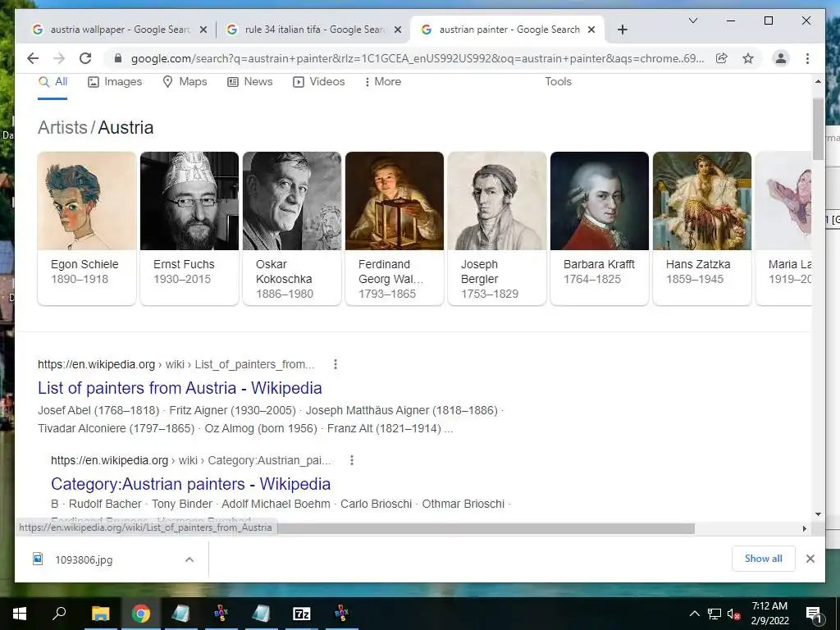Click the forward navigation arrow
This screenshot has height=630, width=840.
click(59, 58)
